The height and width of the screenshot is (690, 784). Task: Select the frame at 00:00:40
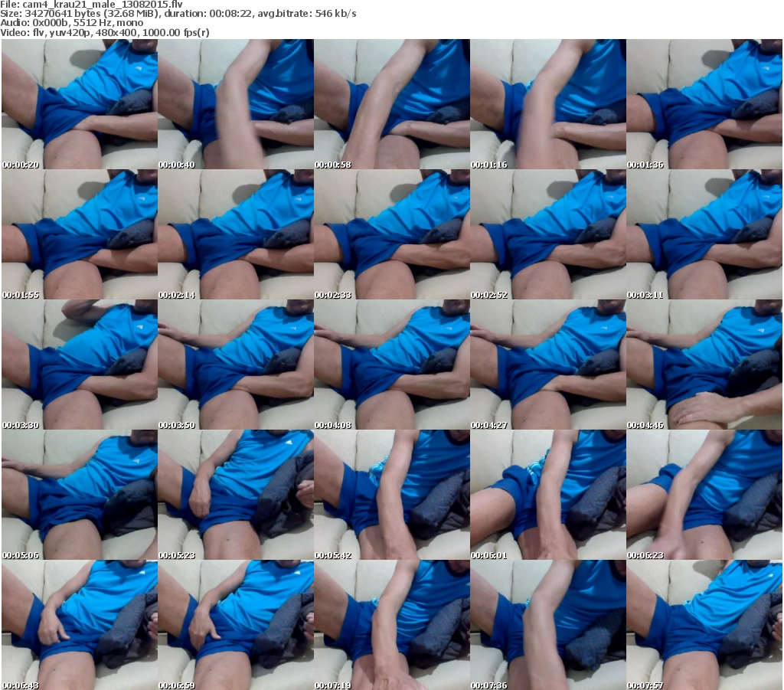tap(236, 104)
